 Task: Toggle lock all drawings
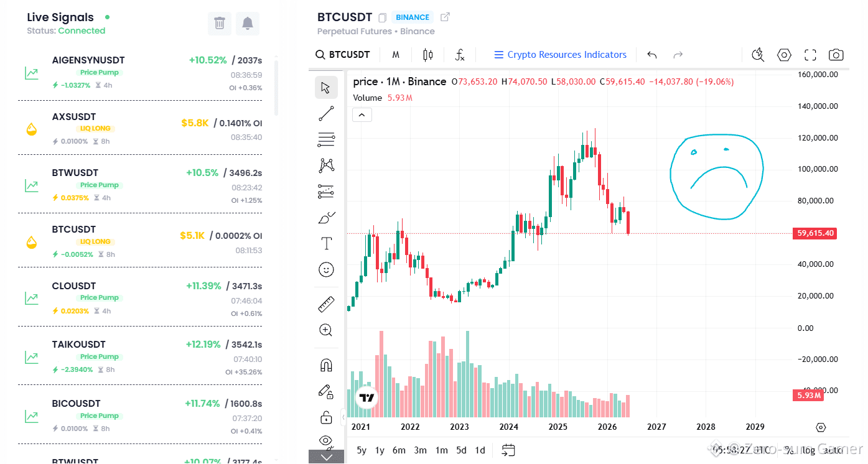coord(326,417)
